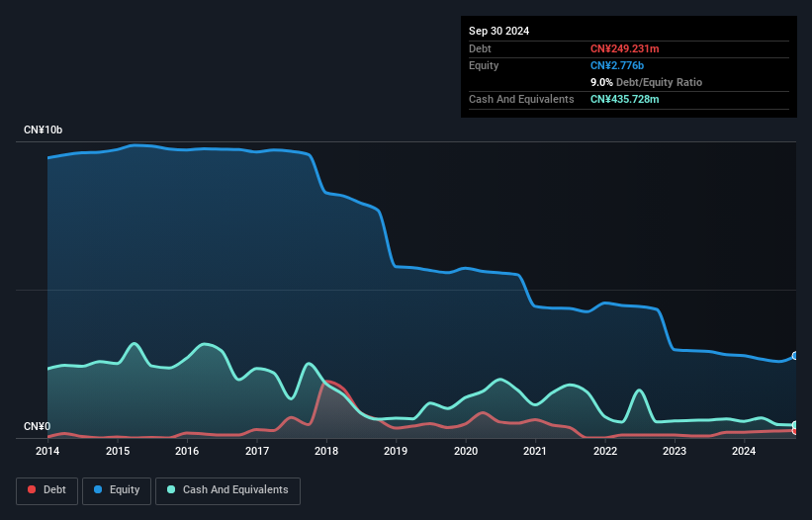The width and height of the screenshot is (812, 520).
Task: Select the 2023 x-axis label
Action: (x=675, y=451)
